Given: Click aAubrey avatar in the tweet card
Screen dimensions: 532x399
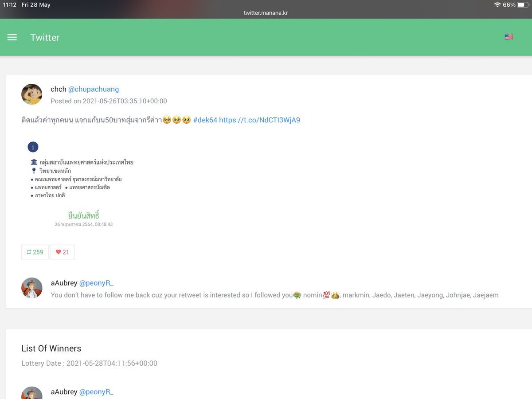Looking at the screenshot, I should point(32,288).
